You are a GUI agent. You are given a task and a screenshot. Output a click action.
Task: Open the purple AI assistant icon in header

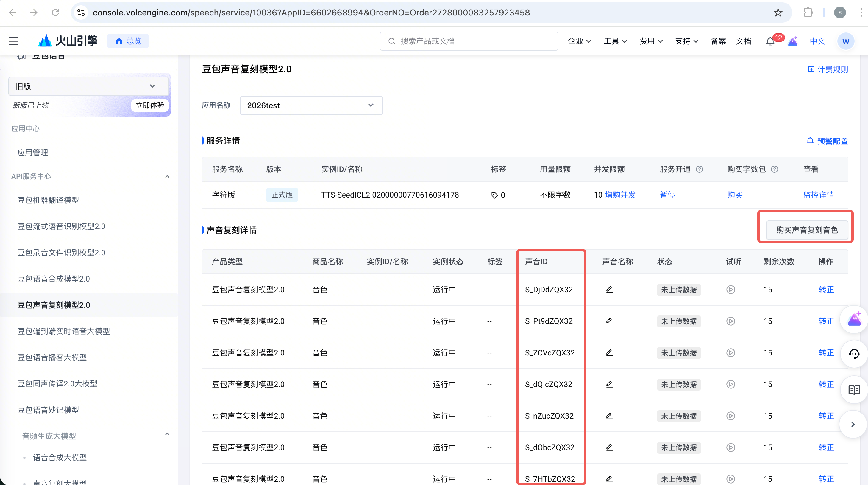(x=793, y=41)
